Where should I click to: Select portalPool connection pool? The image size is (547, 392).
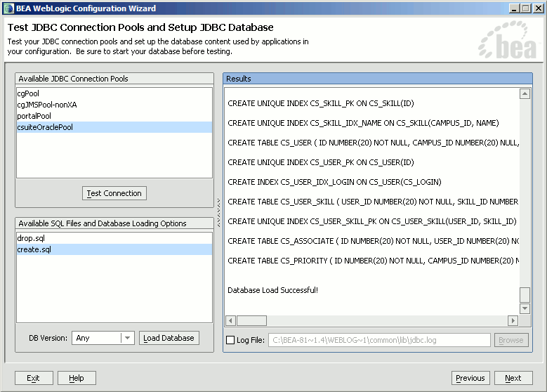(114, 116)
